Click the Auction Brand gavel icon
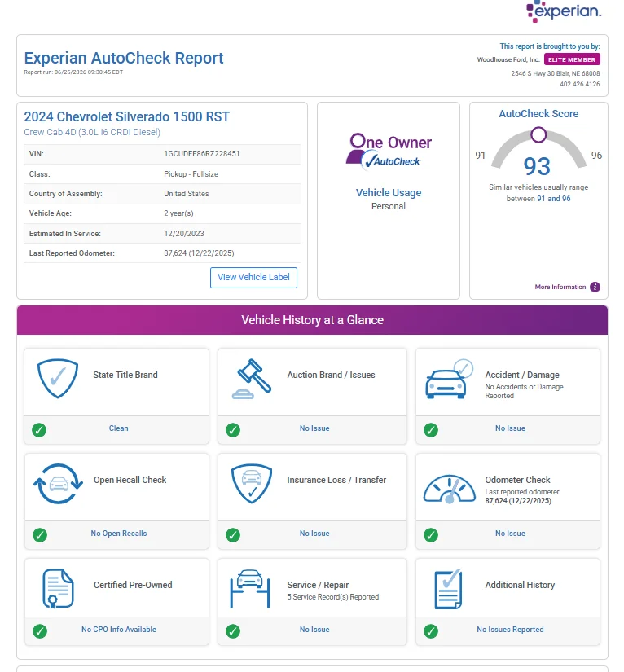The height and width of the screenshot is (672, 624). click(252, 379)
